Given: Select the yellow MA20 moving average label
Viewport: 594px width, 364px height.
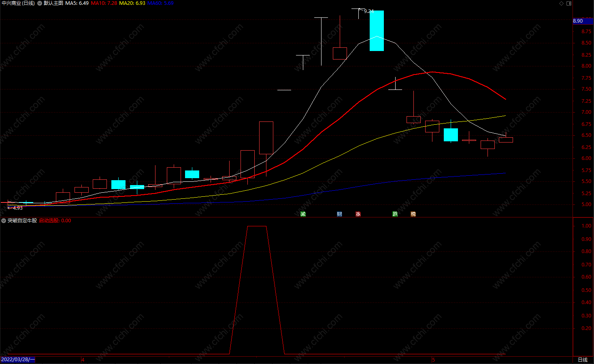Looking at the screenshot, I should pyautogui.click(x=132, y=3).
